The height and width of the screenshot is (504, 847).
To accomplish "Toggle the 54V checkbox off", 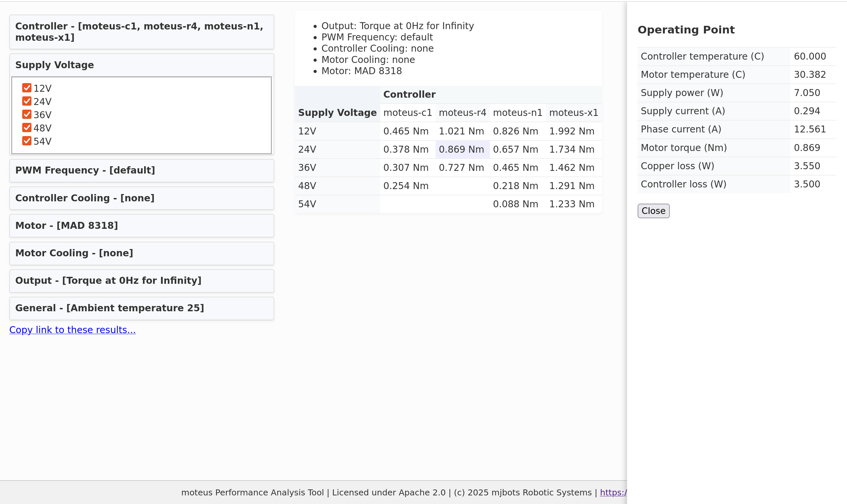I will 26,141.
